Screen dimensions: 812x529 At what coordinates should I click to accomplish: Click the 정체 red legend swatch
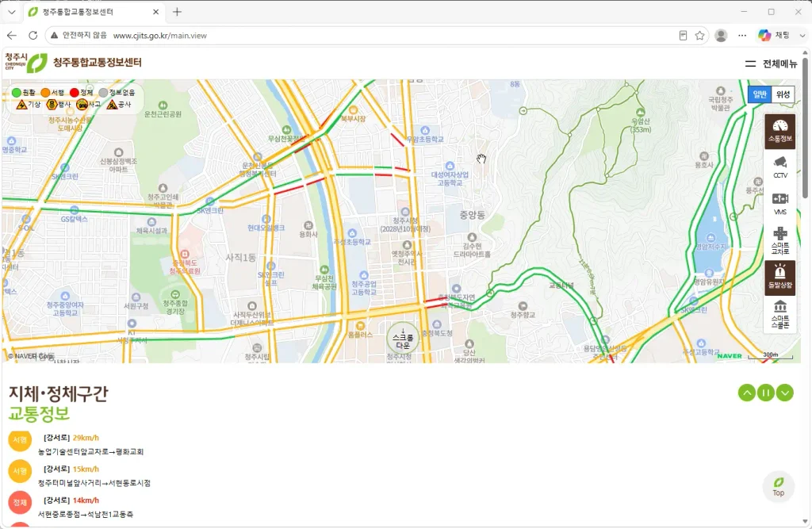pos(75,92)
